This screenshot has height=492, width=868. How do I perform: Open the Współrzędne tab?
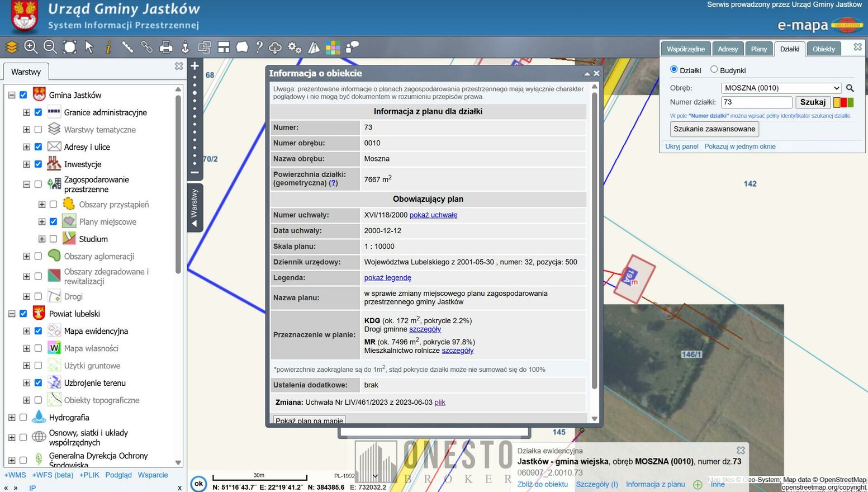point(686,49)
